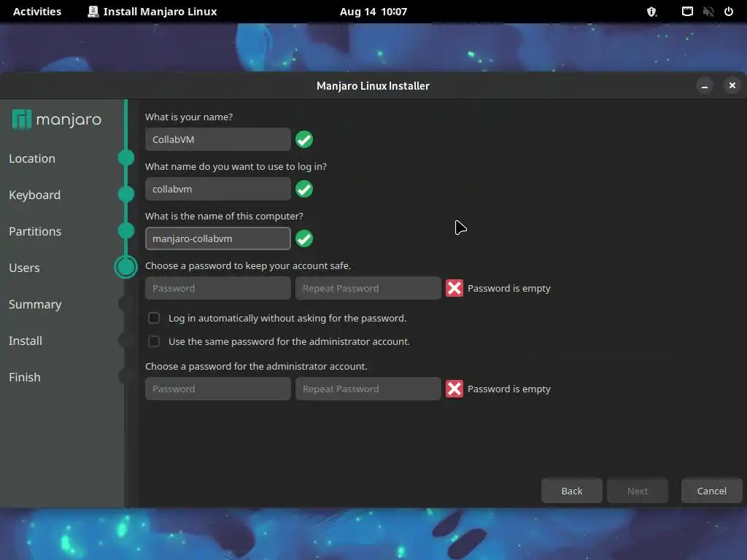The width and height of the screenshot is (747, 560).
Task: Select the Keyboard step in sidebar
Action: [35, 195]
